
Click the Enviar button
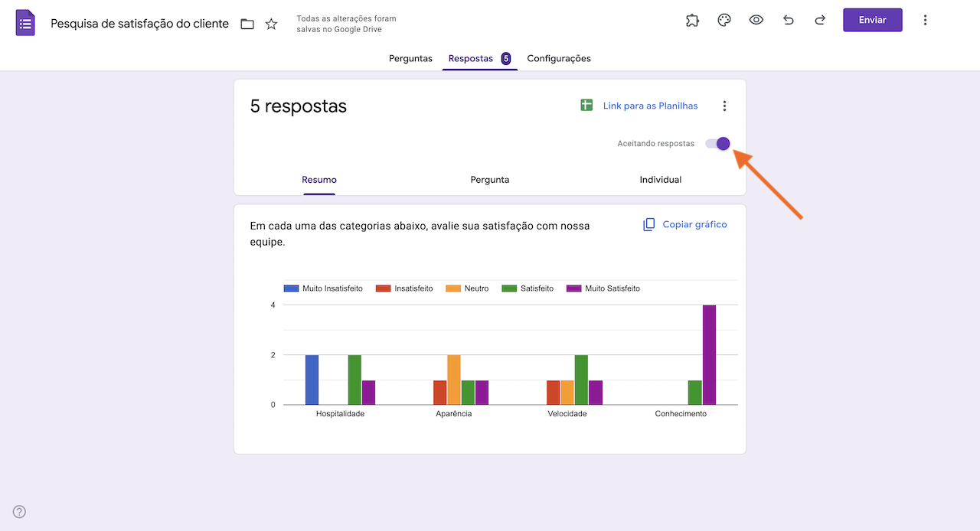872,20
